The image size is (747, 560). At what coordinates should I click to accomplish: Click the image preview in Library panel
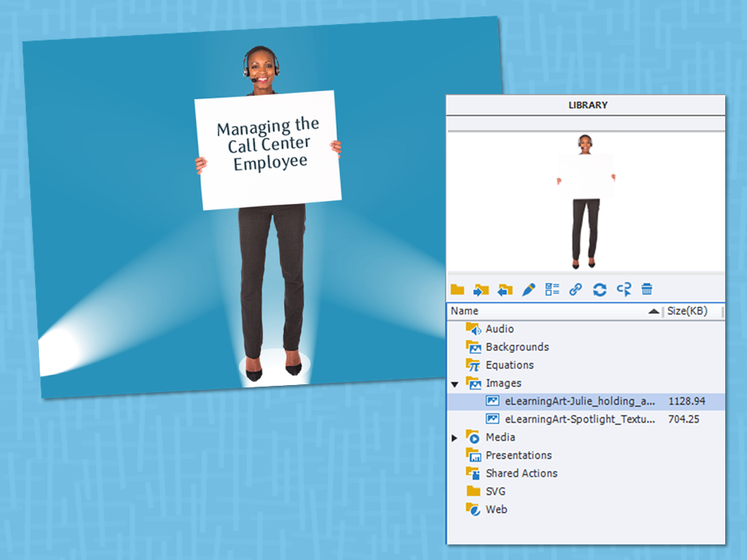point(585,202)
